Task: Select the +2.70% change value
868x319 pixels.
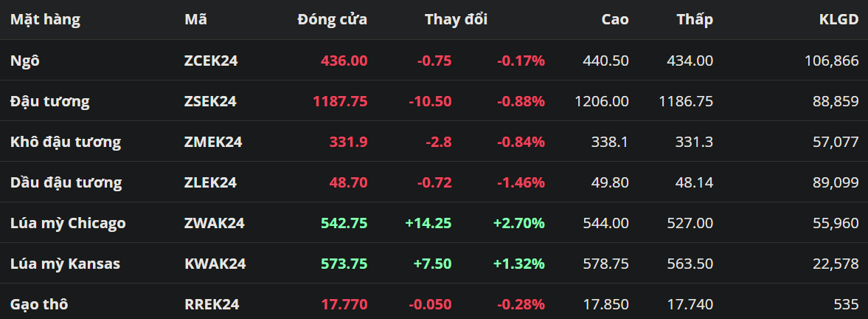Action: [519, 223]
